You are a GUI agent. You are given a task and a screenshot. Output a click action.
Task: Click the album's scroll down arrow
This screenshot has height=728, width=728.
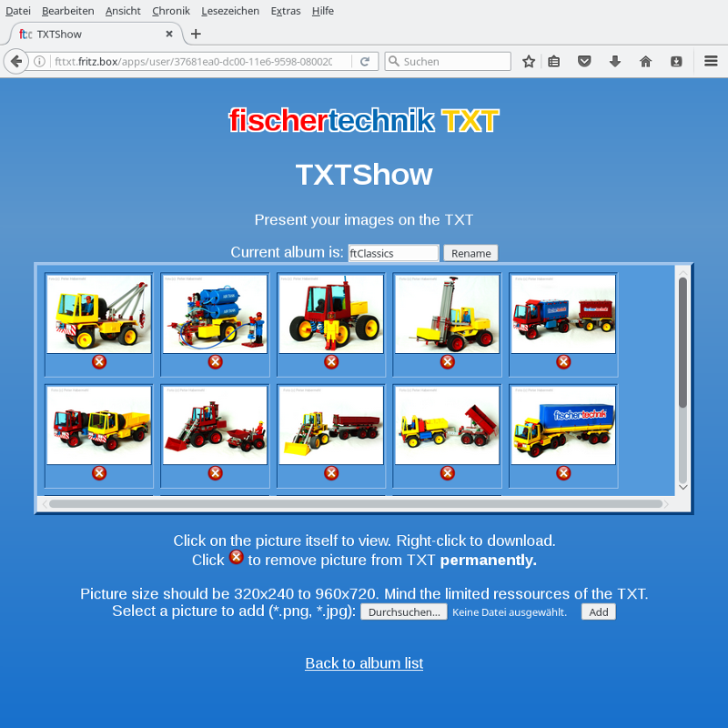coord(682,487)
